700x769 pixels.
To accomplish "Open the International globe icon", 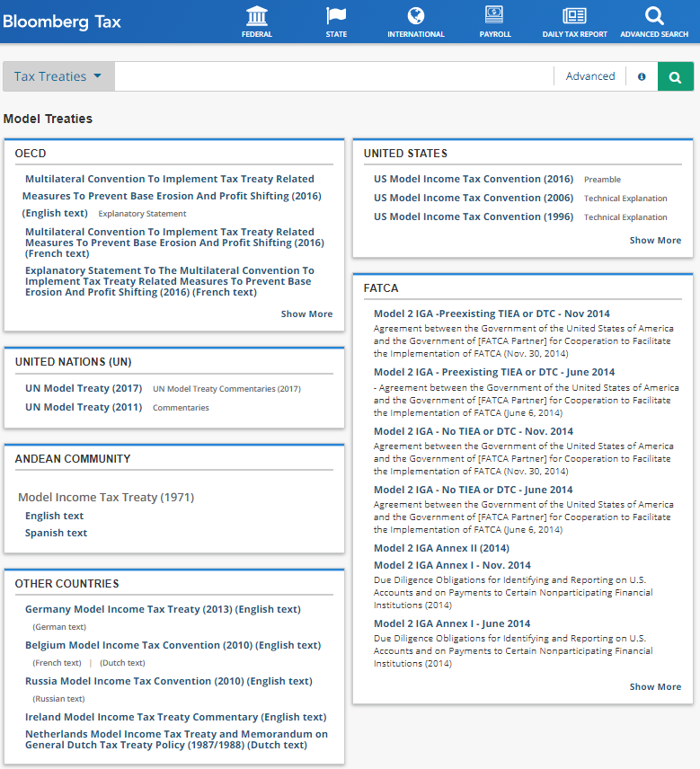I will pyautogui.click(x=415, y=16).
